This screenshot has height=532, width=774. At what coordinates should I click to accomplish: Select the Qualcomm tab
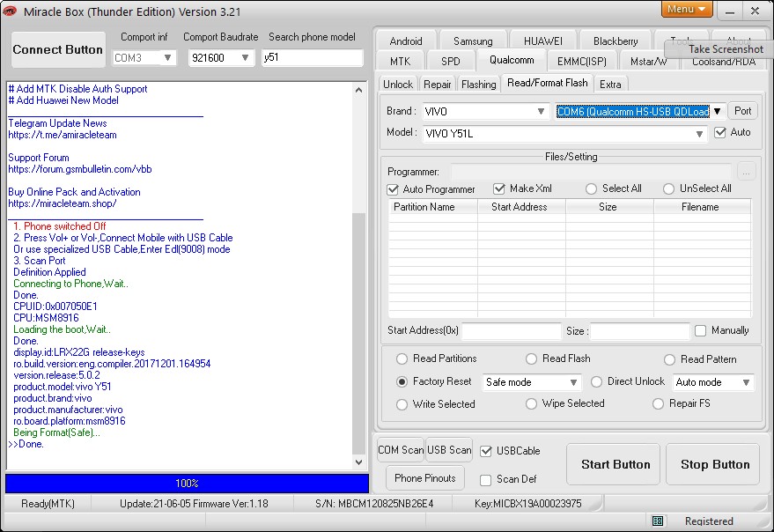[x=512, y=60]
